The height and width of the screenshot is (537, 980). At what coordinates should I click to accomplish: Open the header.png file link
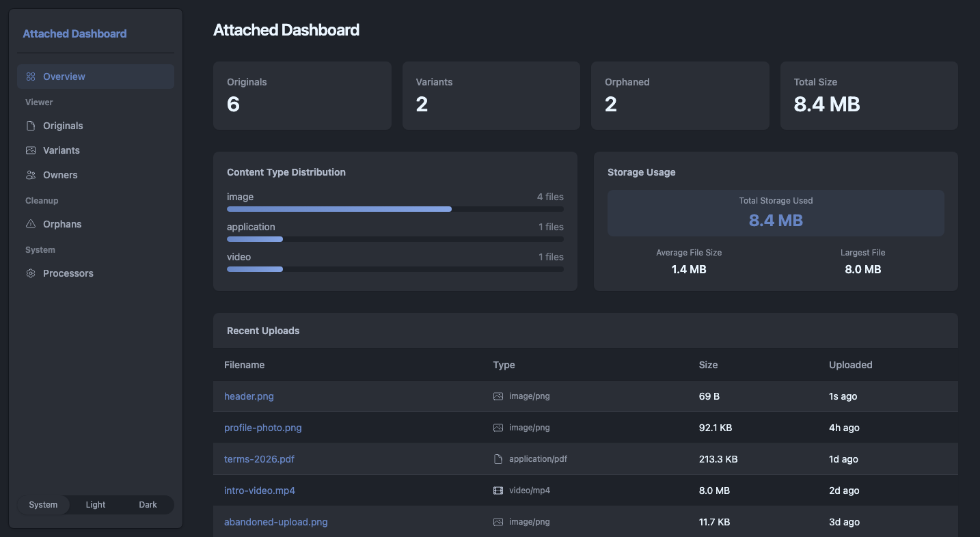[249, 396]
